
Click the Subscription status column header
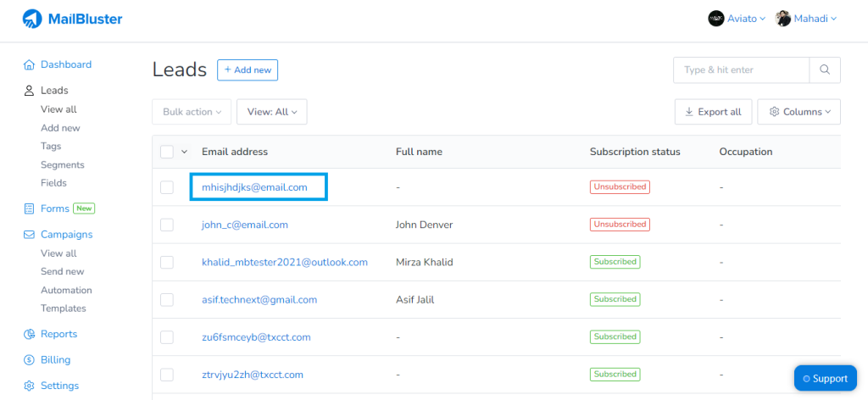(x=635, y=152)
